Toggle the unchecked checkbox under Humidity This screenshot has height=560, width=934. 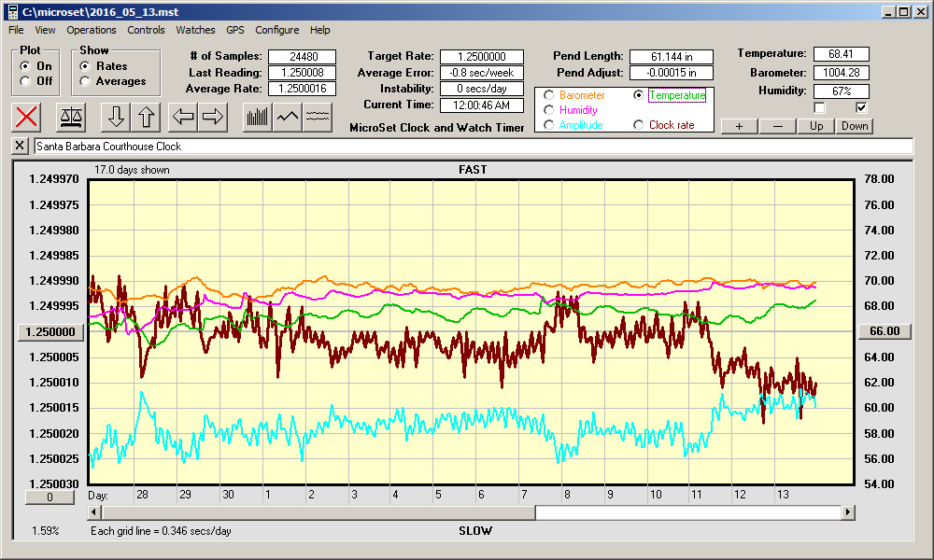[820, 107]
